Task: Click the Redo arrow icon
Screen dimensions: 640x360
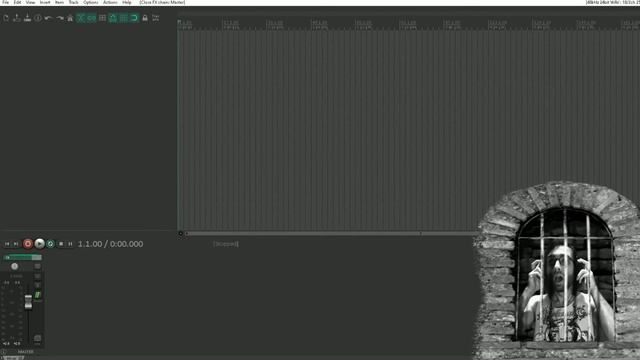Action: point(60,18)
